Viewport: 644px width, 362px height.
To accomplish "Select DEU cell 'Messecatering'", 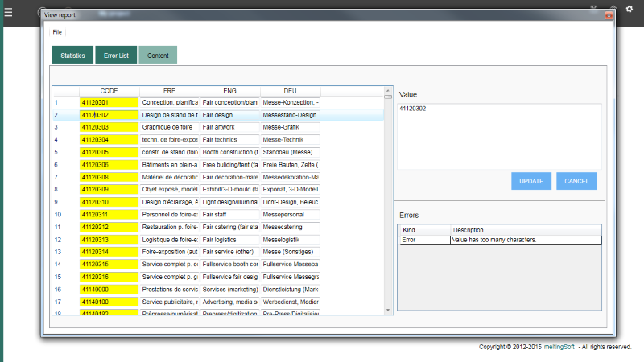I will [x=290, y=227].
